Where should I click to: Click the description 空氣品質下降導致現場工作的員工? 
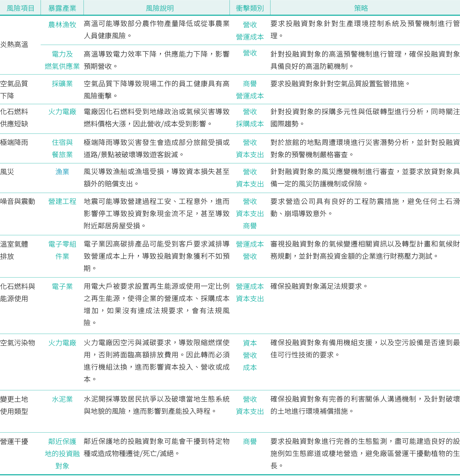pyautogui.click(x=157, y=90)
